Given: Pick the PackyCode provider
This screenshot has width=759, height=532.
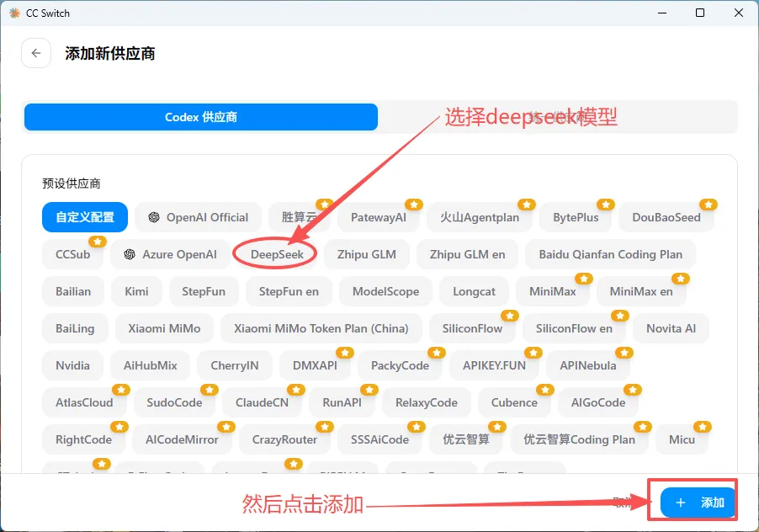Looking at the screenshot, I should 400,365.
